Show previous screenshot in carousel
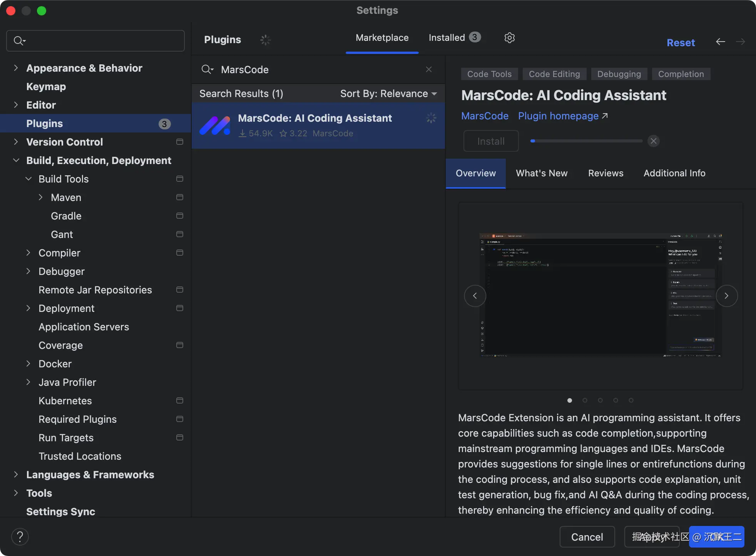 pyautogui.click(x=475, y=296)
